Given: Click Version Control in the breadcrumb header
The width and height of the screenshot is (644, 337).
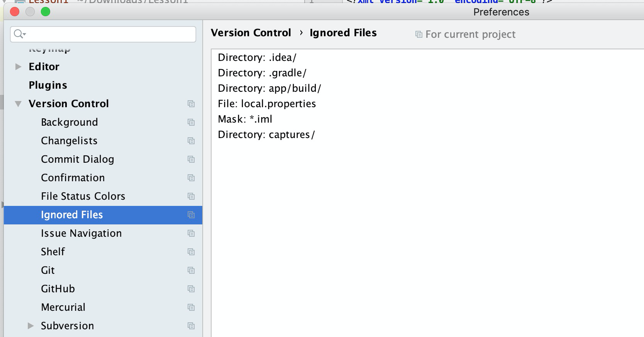Looking at the screenshot, I should point(251,33).
